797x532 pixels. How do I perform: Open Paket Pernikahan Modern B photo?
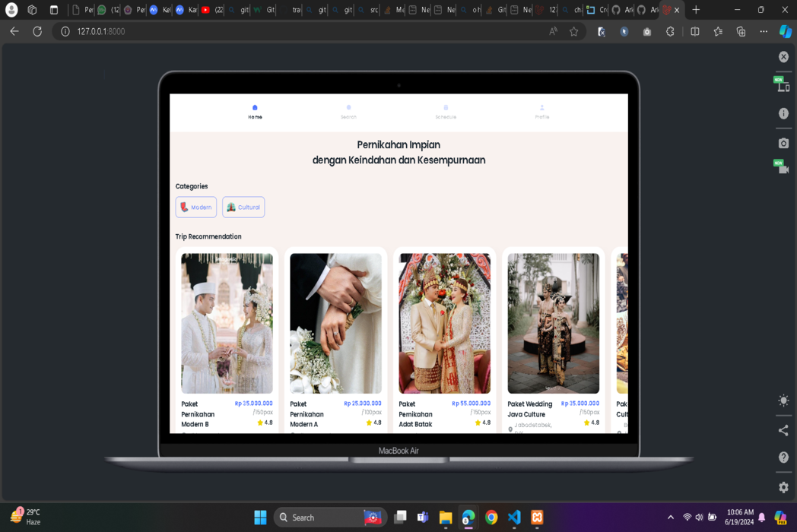227,323
